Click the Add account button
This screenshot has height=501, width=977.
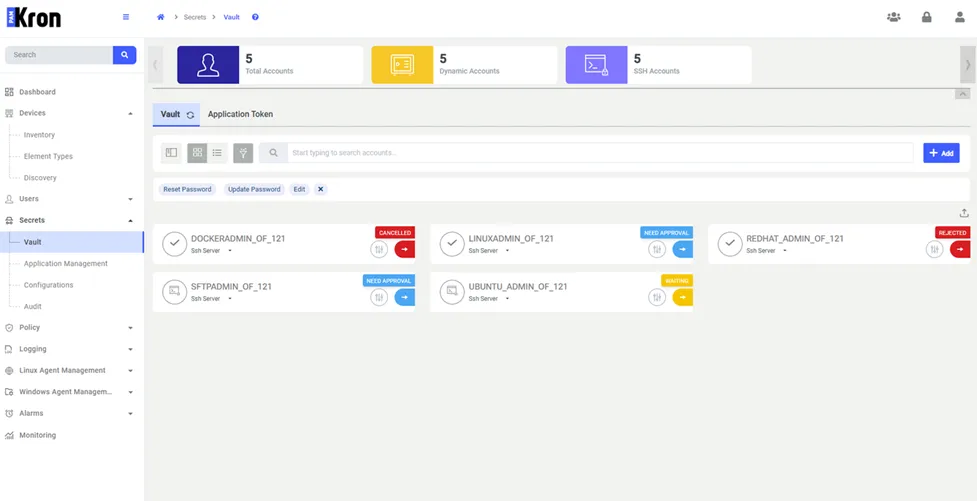pyautogui.click(x=941, y=153)
